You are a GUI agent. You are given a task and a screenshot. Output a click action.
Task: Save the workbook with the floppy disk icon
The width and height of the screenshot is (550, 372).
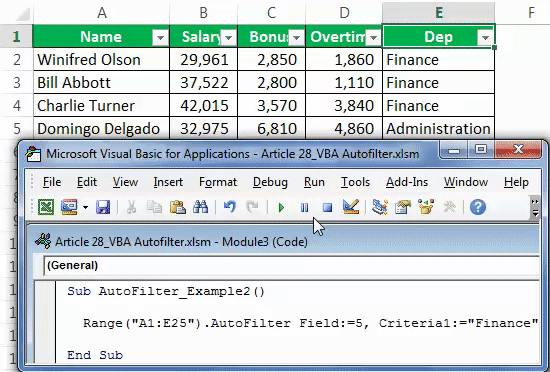(103, 207)
